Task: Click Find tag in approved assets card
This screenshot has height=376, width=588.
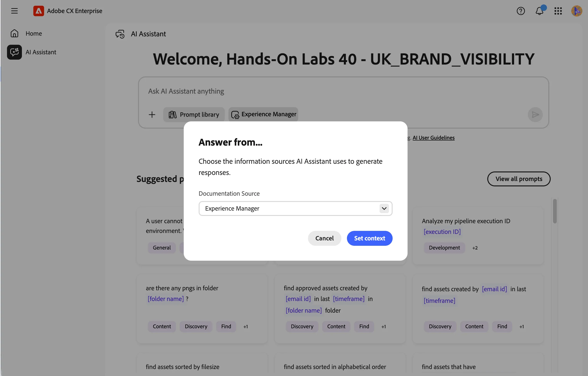Action: (364, 326)
